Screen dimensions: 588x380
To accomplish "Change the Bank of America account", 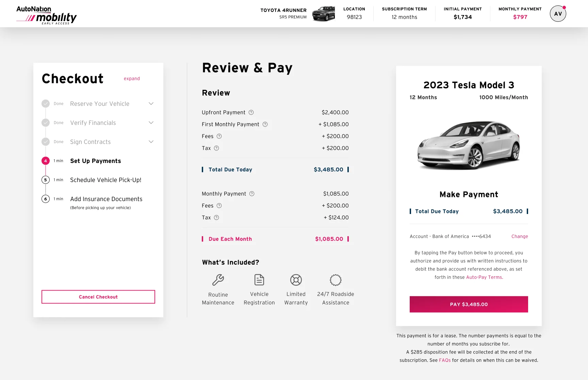I will point(520,236).
